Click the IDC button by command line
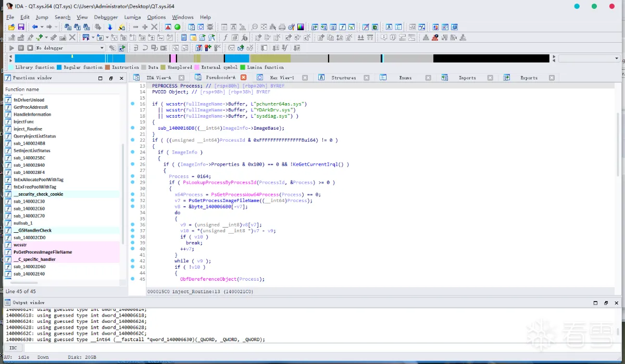 tap(13, 348)
